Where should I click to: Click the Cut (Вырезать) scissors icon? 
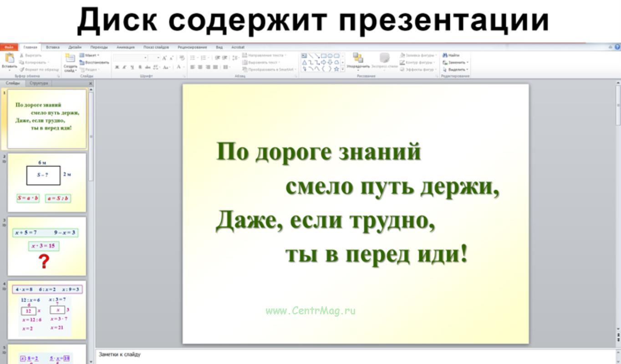22,55
